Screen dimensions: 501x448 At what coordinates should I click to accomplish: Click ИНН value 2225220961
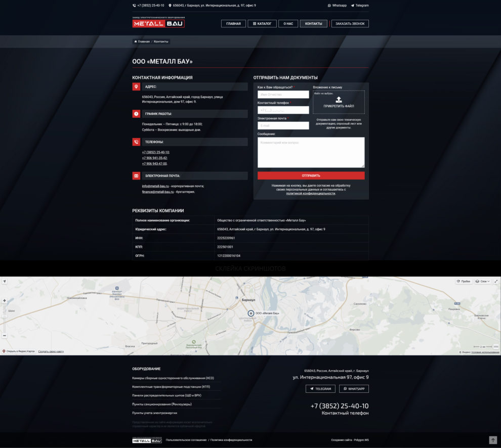pos(226,238)
